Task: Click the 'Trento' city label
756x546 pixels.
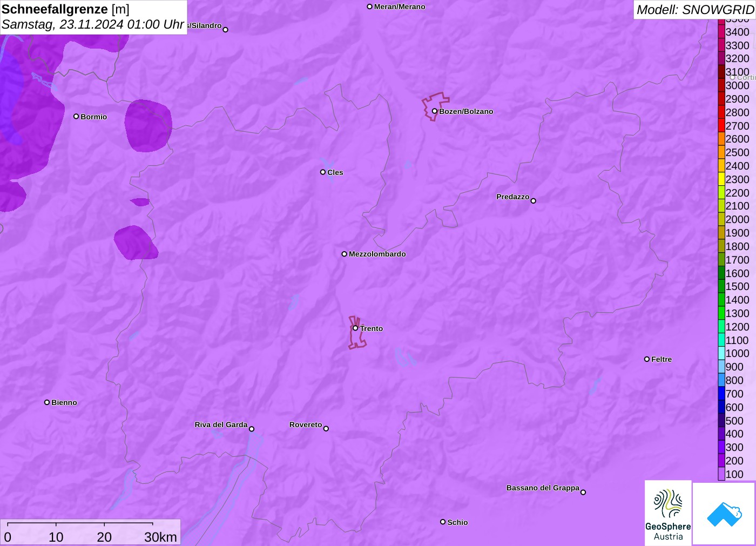Action: tap(372, 328)
